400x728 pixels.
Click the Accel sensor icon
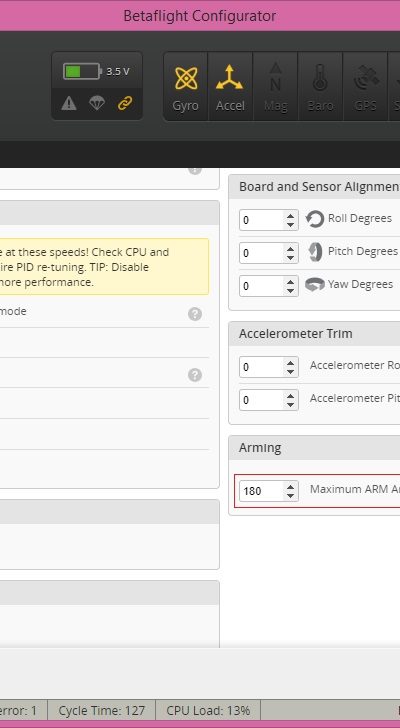click(230, 87)
